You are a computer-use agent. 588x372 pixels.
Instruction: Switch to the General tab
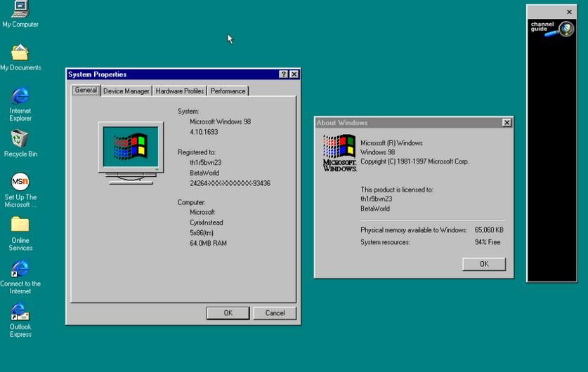pyautogui.click(x=86, y=91)
